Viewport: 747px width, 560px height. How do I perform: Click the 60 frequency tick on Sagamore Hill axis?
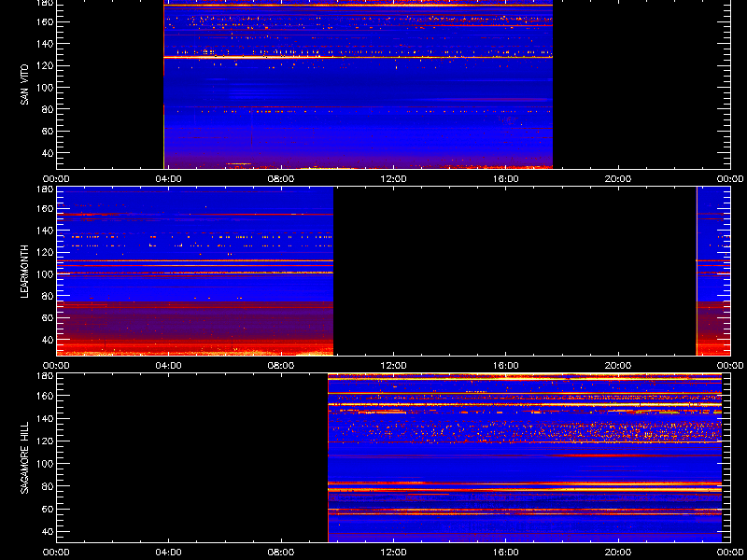(x=48, y=509)
